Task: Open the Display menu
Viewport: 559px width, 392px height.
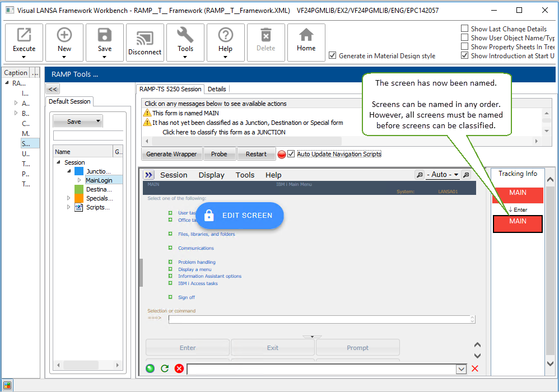Action: pos(211,175)
